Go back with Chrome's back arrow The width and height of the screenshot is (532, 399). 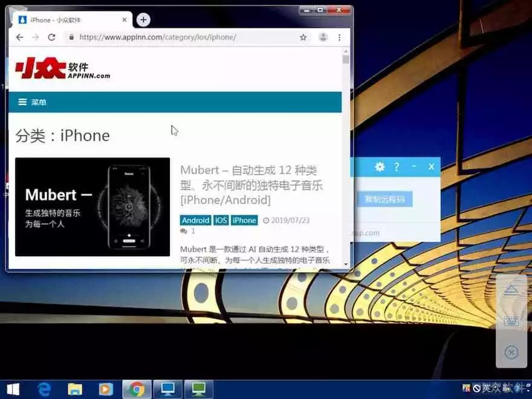point(20,37)
